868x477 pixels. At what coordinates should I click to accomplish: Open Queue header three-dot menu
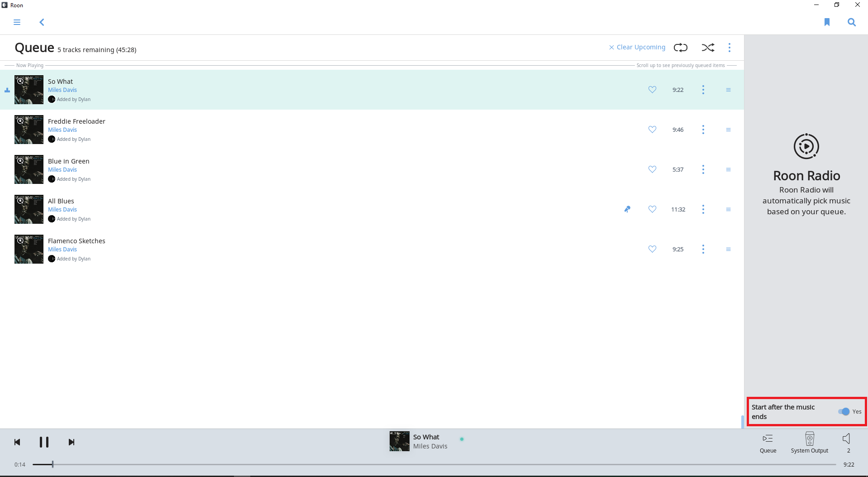tap(730, 48)
